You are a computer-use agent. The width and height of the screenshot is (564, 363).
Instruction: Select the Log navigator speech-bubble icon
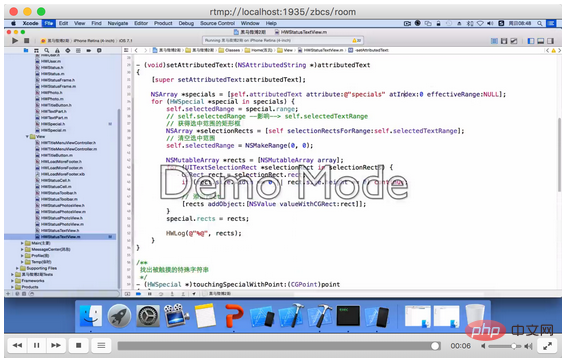click(x=99, y=50)
